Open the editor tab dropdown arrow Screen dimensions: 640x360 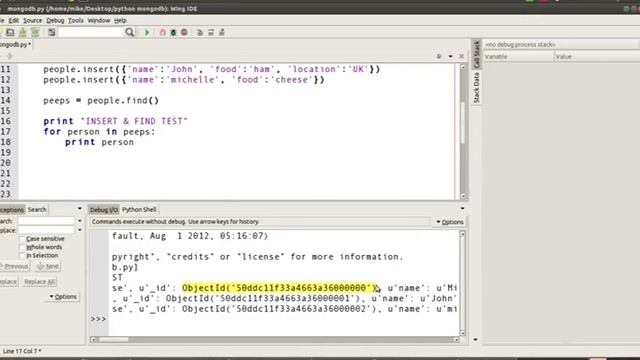[x=450, y=56]
